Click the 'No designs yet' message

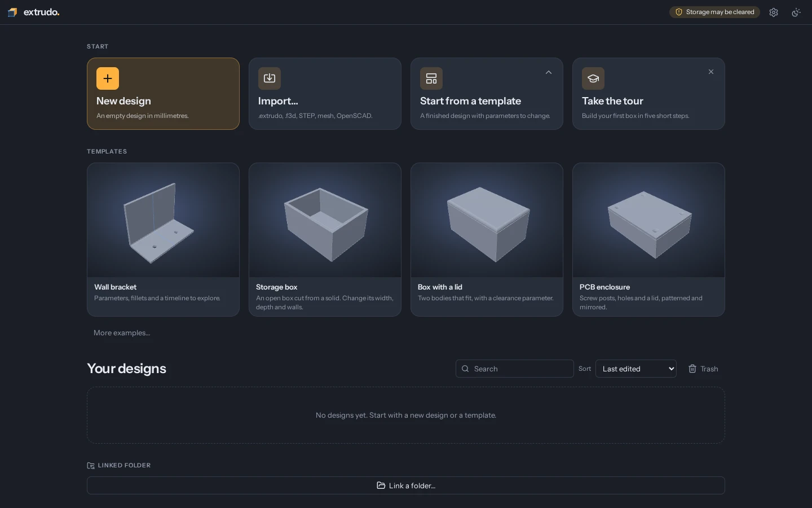click(406, 415)
